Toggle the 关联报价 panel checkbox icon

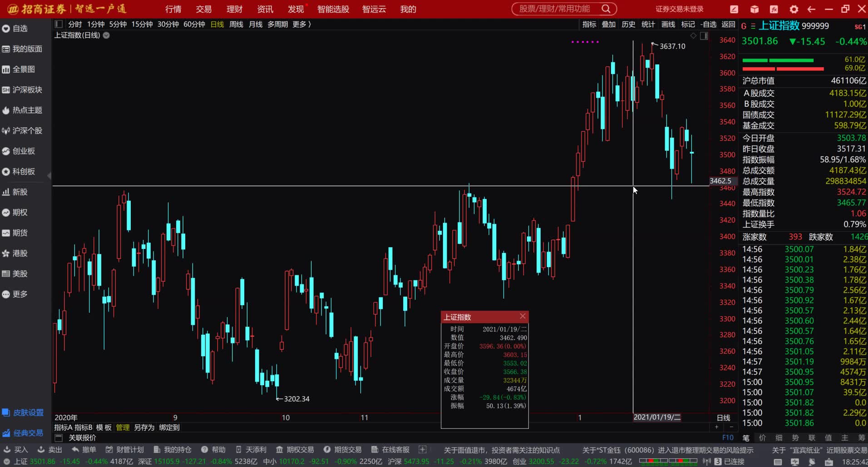click(59, 438)
